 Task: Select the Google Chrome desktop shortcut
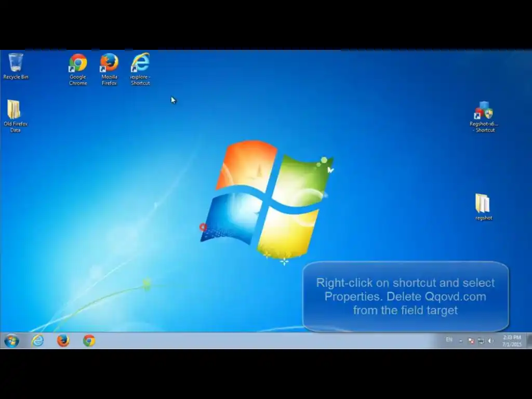[78, 70]
